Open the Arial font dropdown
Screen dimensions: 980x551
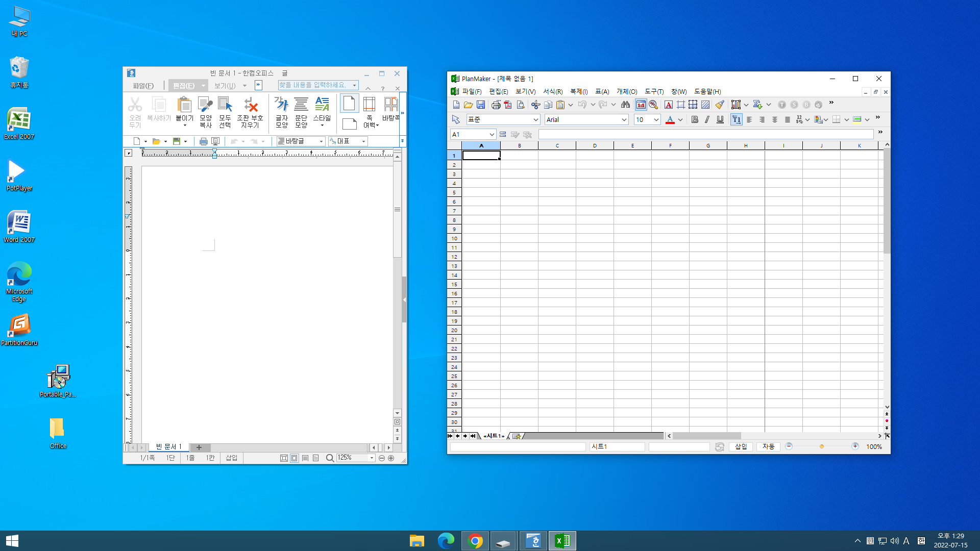[x=624, y=119]
